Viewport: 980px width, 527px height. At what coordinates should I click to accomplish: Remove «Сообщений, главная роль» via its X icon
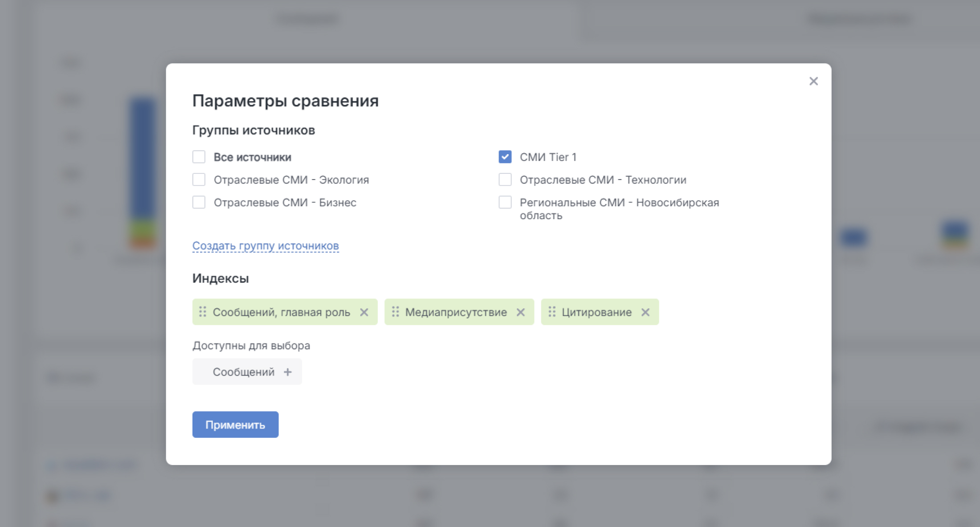(x=364, y=312)
